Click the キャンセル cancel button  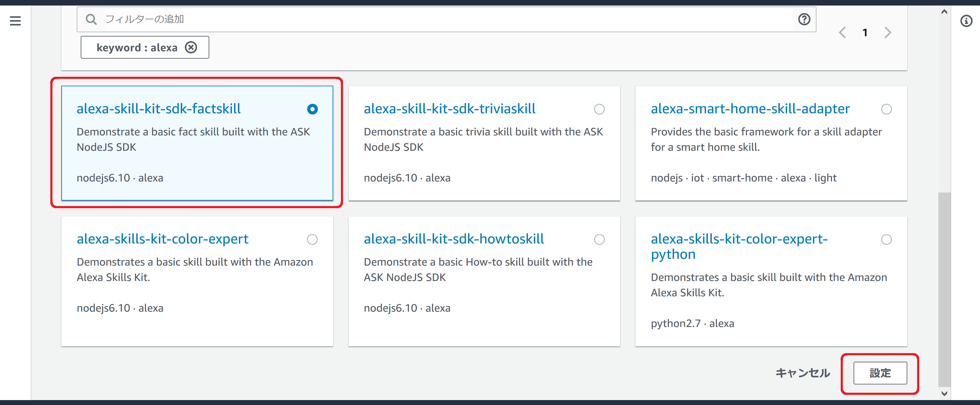point(803,373)
